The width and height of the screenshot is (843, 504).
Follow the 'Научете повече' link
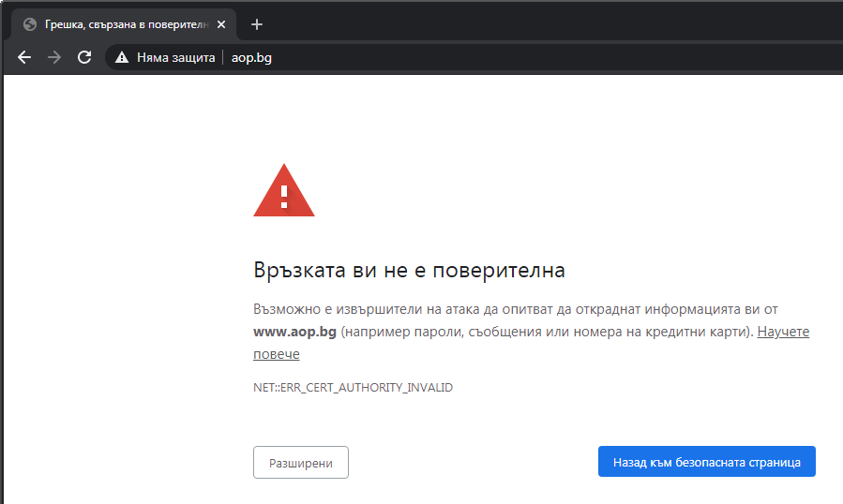click(783, 332)
